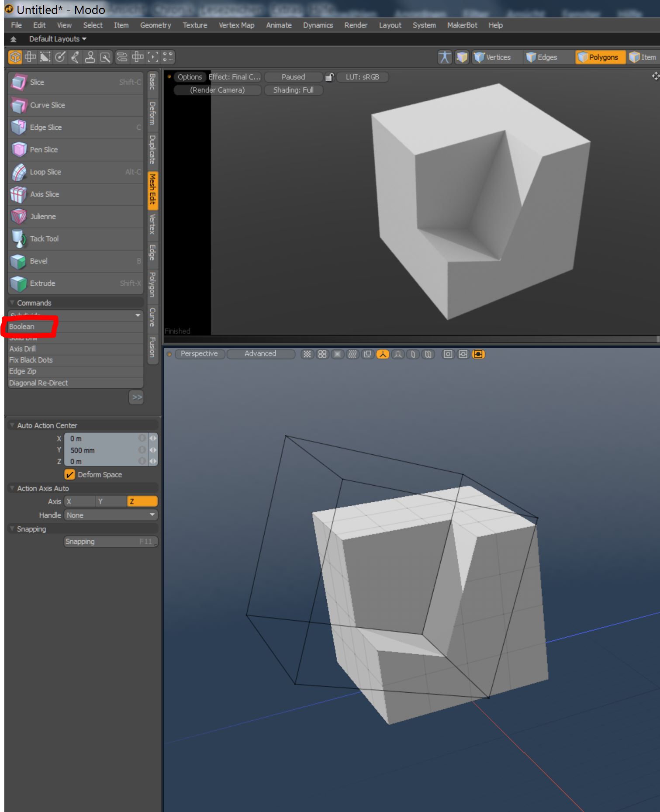This screenshot has height=812, width=660.
Task: Click the four-circles icon in Perspective viewport bar
Action: point(322,354)
